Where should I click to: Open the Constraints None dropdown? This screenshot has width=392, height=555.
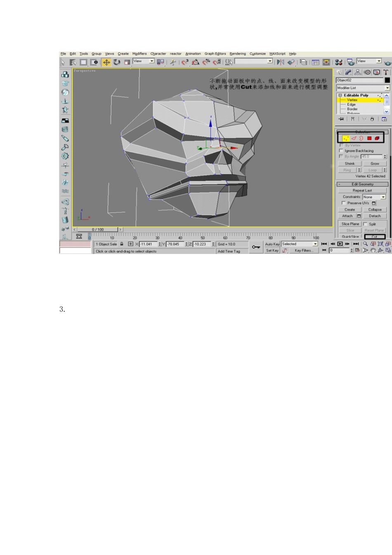pos(374,197)
